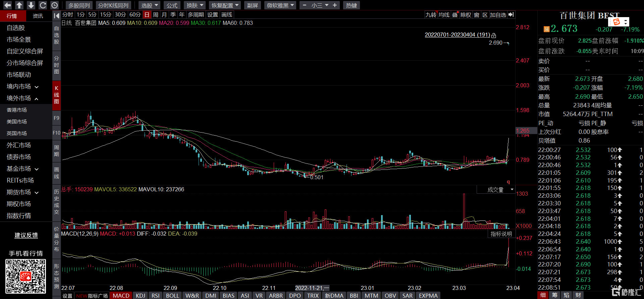Click the 窗 window icon button
Image resolution: width=644 pixels, height=299 pixels.
pos(477,15)
